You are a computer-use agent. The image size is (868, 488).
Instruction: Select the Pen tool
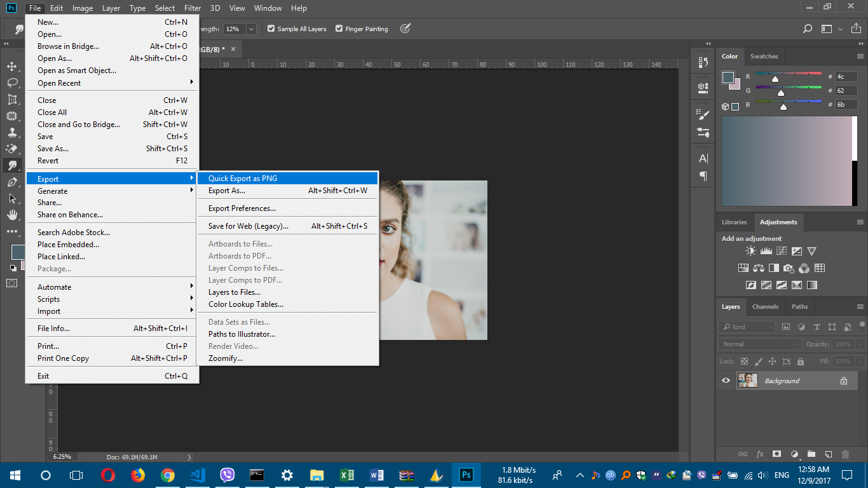click(12, 182)
